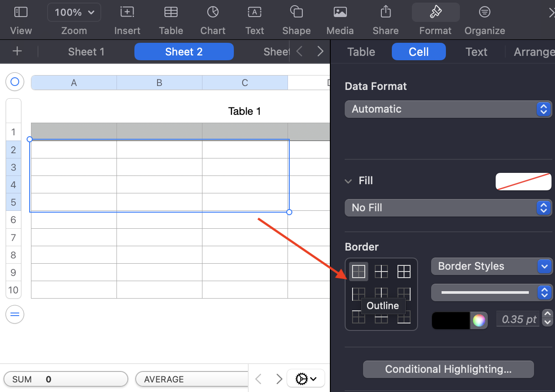The image size is (555, 392).
Task: Click the Border section heading
Action: pos(362,247)
